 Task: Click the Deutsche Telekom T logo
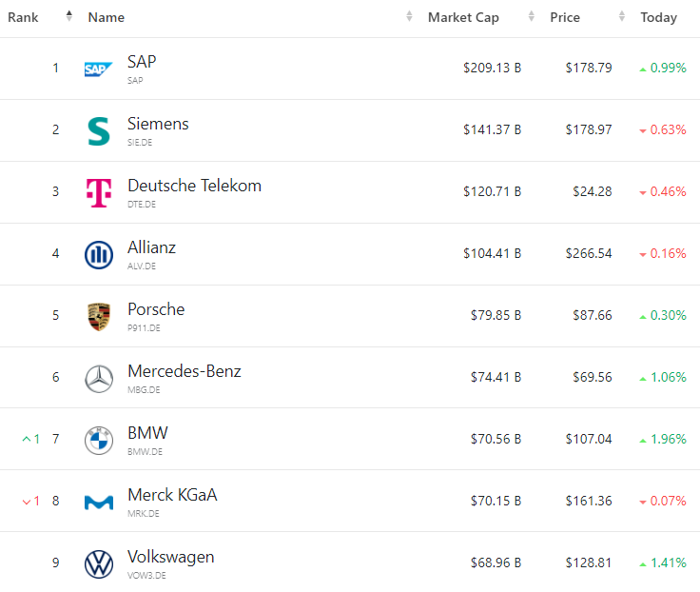98,192
